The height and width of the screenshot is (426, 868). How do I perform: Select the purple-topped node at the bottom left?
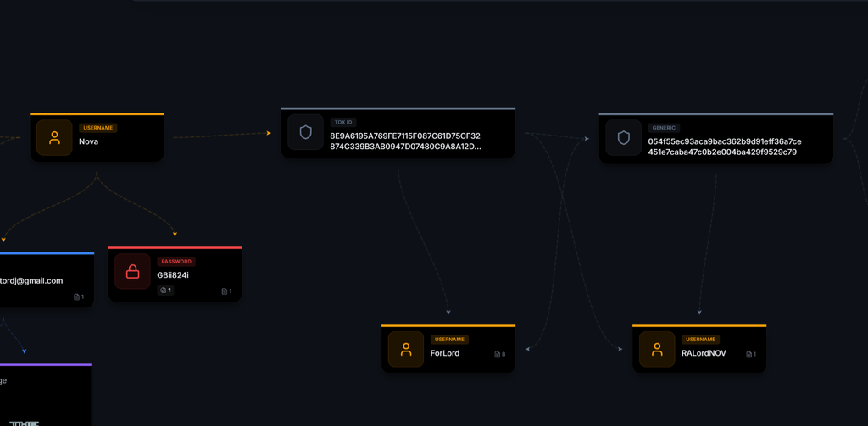46,395
